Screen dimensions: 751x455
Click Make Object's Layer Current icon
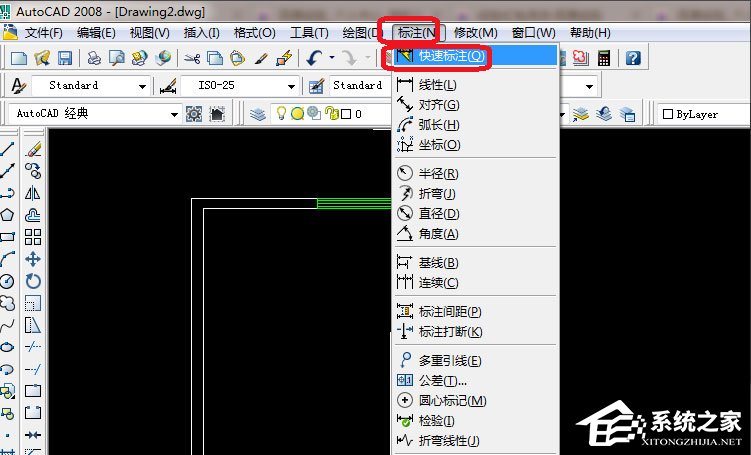[580, 114]
